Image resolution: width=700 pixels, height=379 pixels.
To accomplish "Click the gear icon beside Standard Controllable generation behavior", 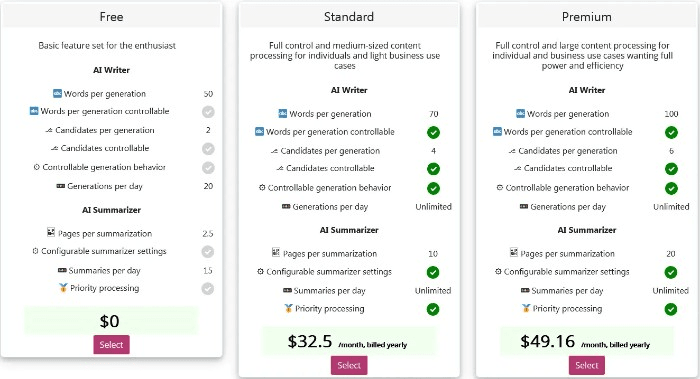I will click(262, 187).
